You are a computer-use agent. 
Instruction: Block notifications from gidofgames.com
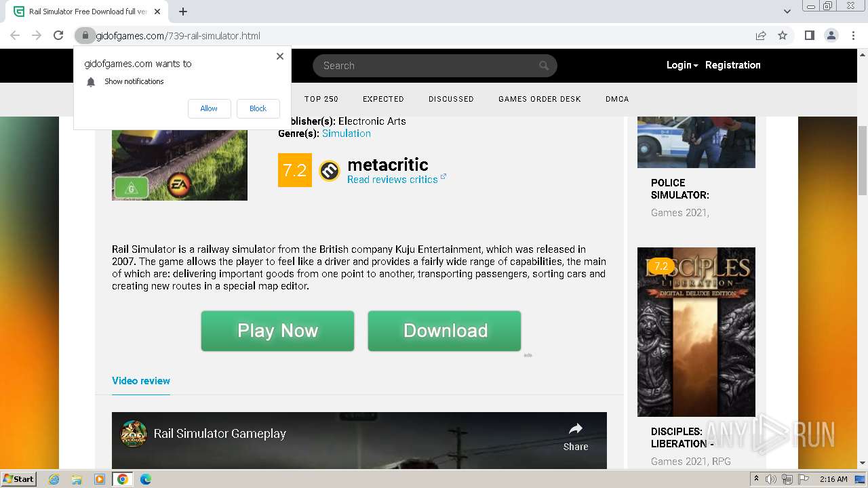click(258, 108)
